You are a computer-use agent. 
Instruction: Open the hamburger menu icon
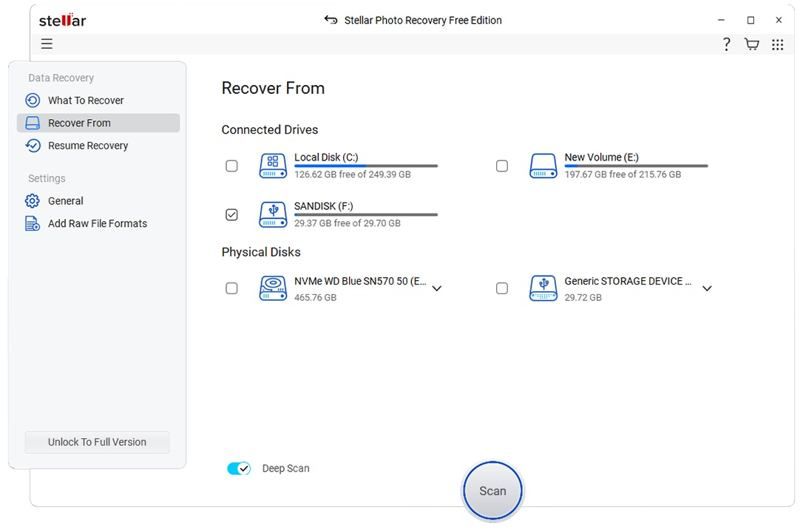tap(47, 44)
